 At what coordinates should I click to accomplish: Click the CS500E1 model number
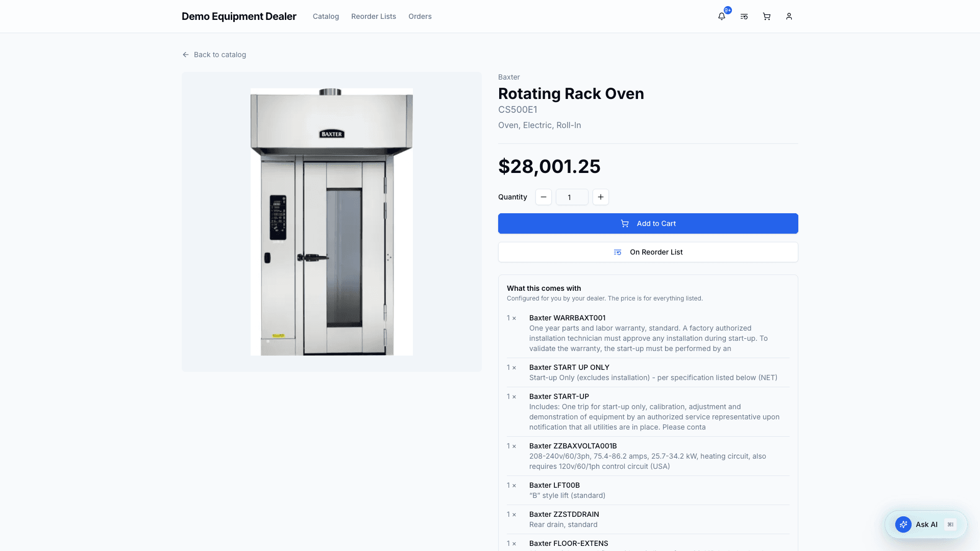point(518,110)
